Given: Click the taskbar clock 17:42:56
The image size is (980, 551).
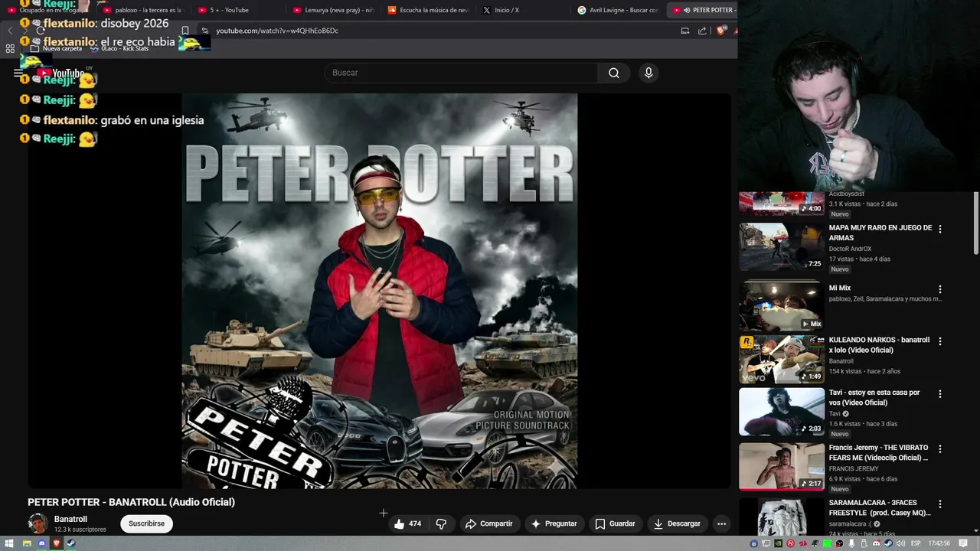Looking at the screenshot, I should click(x=939, y=543).
